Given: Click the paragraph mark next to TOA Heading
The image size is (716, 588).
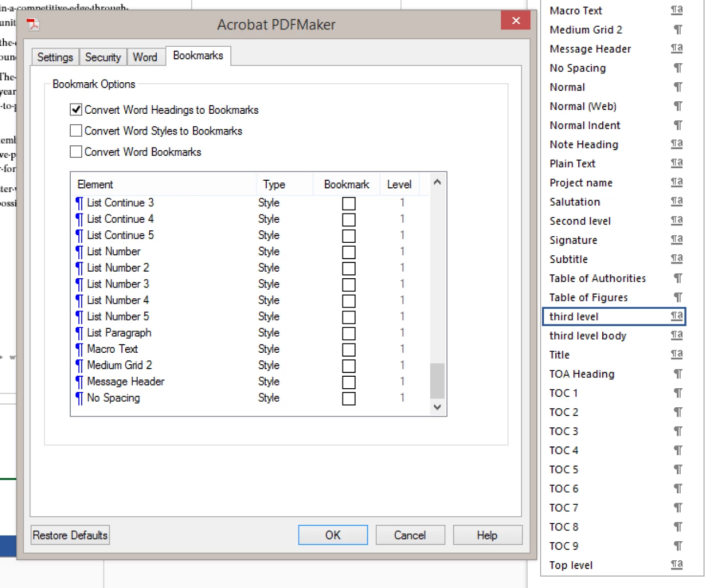Looking at the screenshot, I should (678, 374).
